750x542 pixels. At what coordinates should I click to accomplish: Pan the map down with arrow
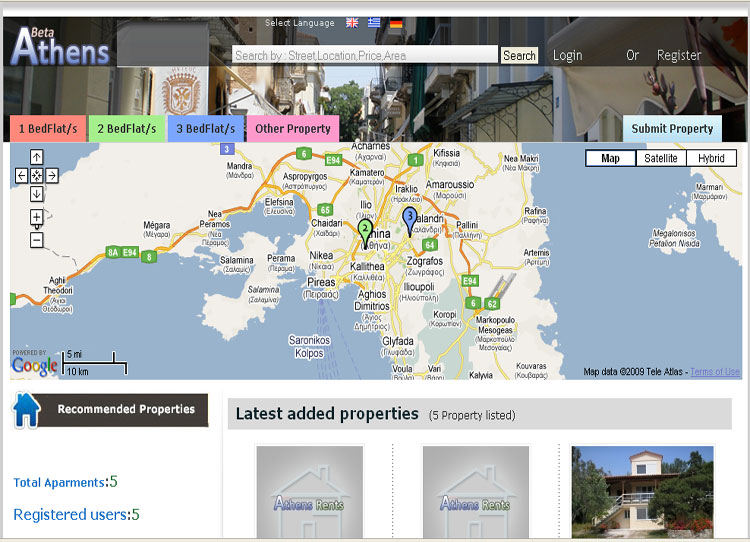pos(37,193)
